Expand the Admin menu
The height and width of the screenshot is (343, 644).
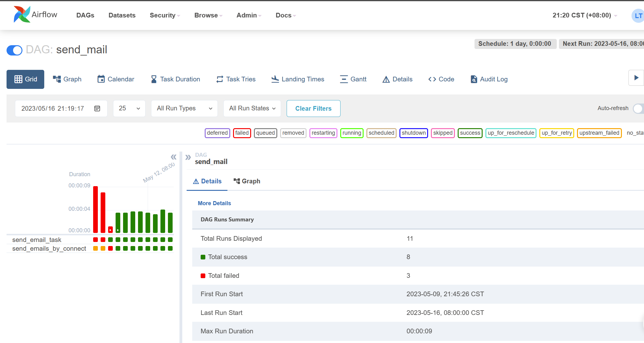249,15
